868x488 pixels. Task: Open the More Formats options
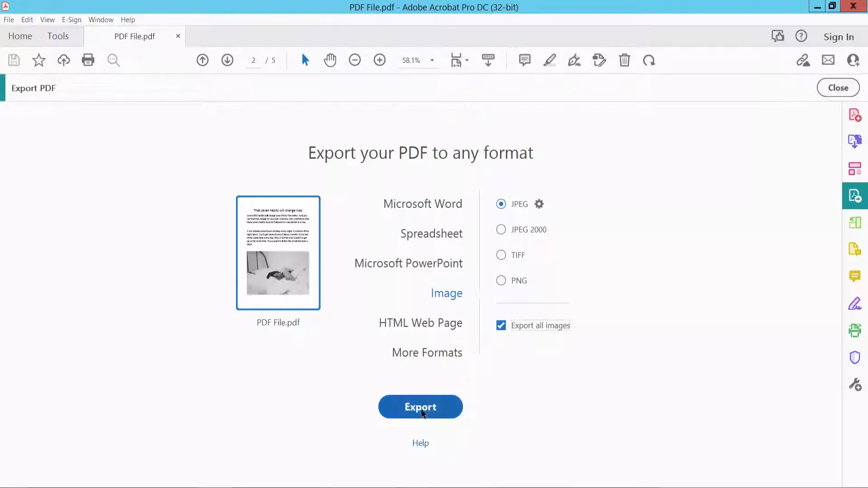(x=427, y=352)
